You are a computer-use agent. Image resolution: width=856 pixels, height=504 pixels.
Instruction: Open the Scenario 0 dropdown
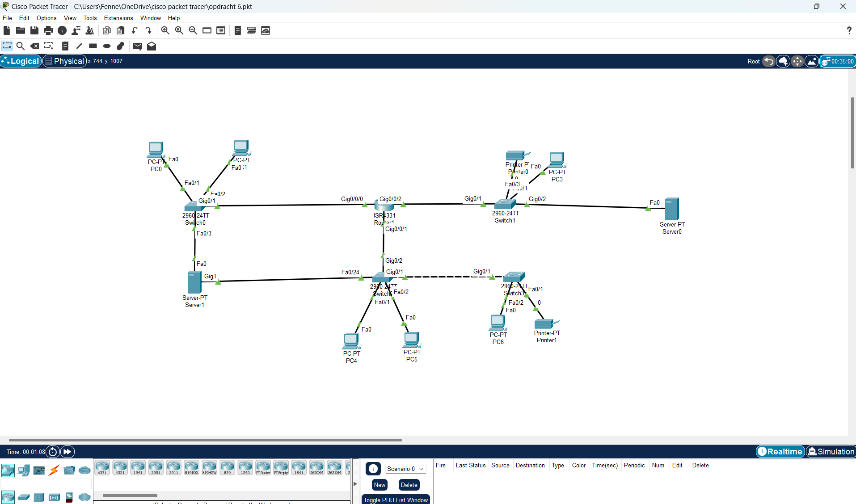tap(405, 469)
